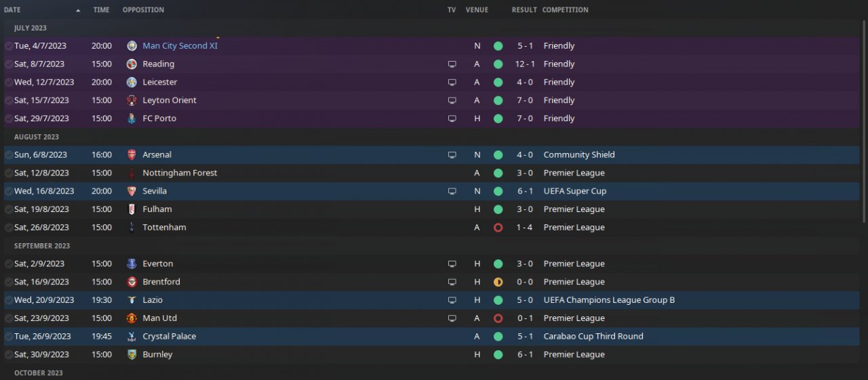Click the Crystal Palace club badge
The height and width of the screenshot is (380, 868).
pyautogui.click(x=132, y=337)
